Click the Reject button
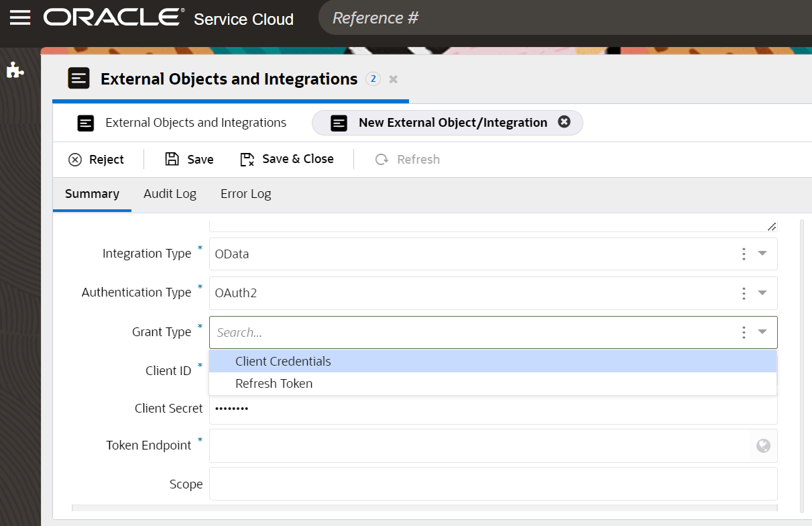This screenshot has width=812, height=526. [x=97, y=159]
